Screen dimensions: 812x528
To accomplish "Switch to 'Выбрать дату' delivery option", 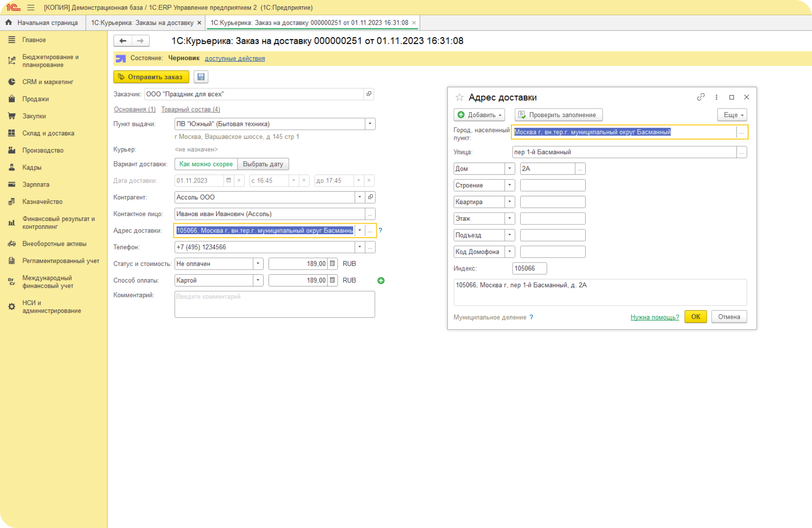I will click(263, 164).
